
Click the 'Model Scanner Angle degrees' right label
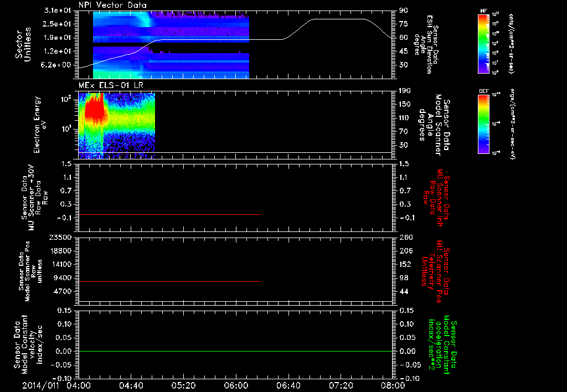(x=434, y=125)
